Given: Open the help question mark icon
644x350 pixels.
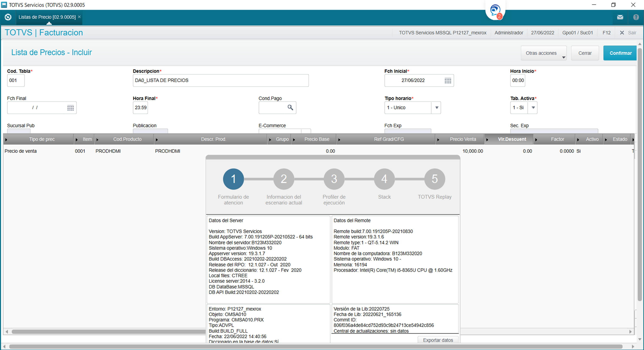Looking at the screenshot, I should point(636,17).
